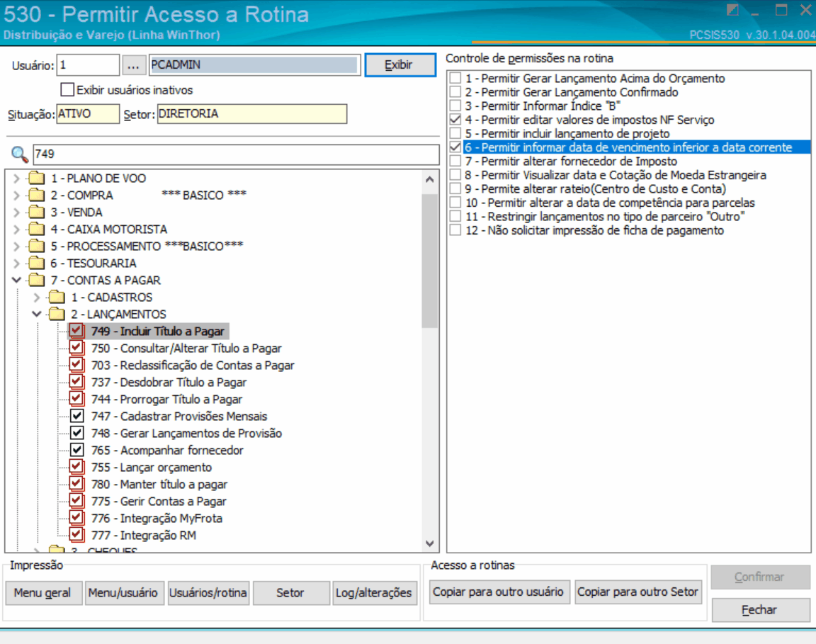Click the LANÇAMENTOS folder icon
The width and height of the screenshot is (816, 644).
(x=57, y=314)
